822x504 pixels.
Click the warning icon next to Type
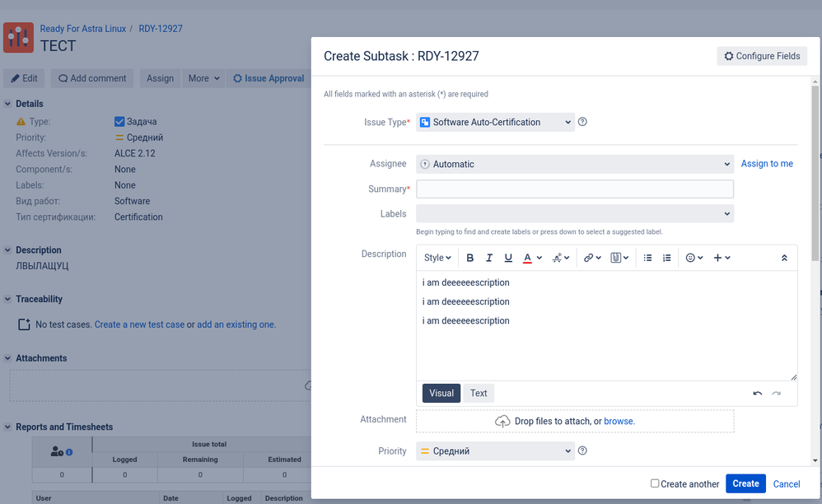tap(21, 122)
